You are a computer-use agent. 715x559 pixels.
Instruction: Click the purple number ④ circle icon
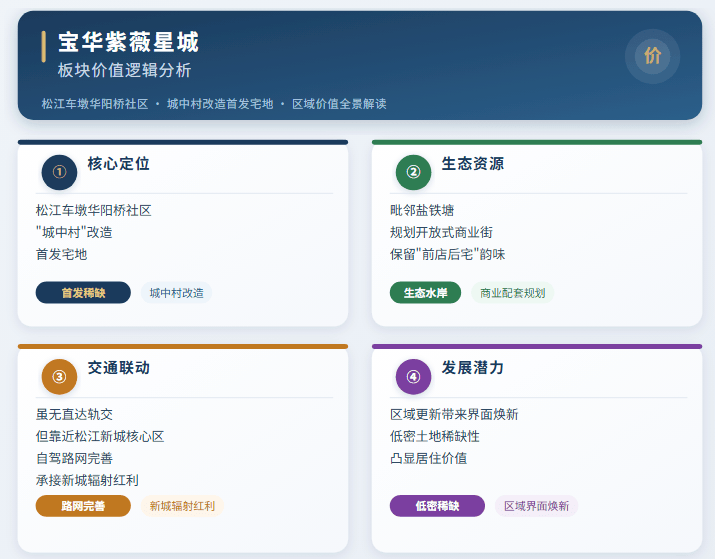[x=413, y=377]
